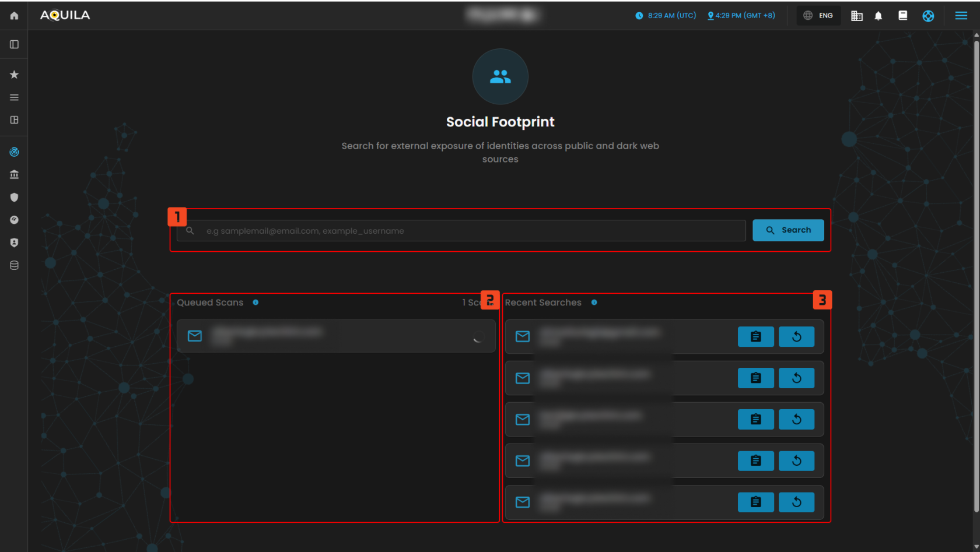Open the speedometer gauge sidebar icon
The width and height of the screenshot is (980, 552).
pos(14,220)
